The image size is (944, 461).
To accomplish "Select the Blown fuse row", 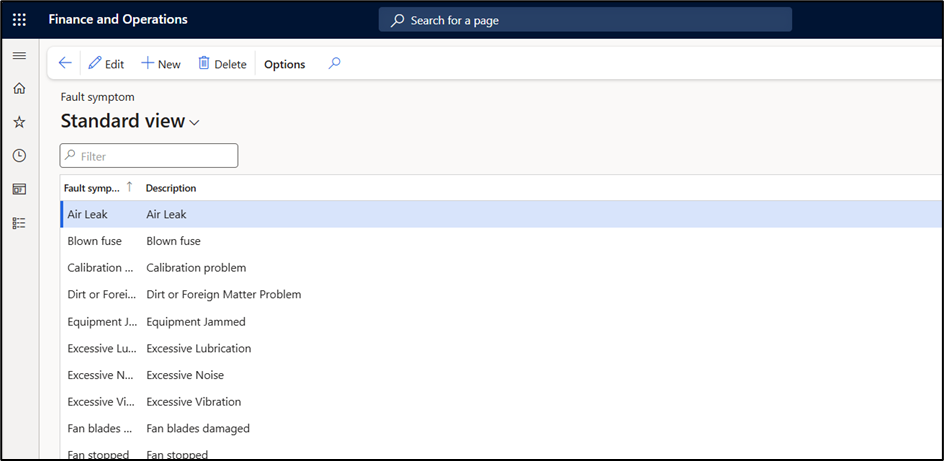I will 173,241.
